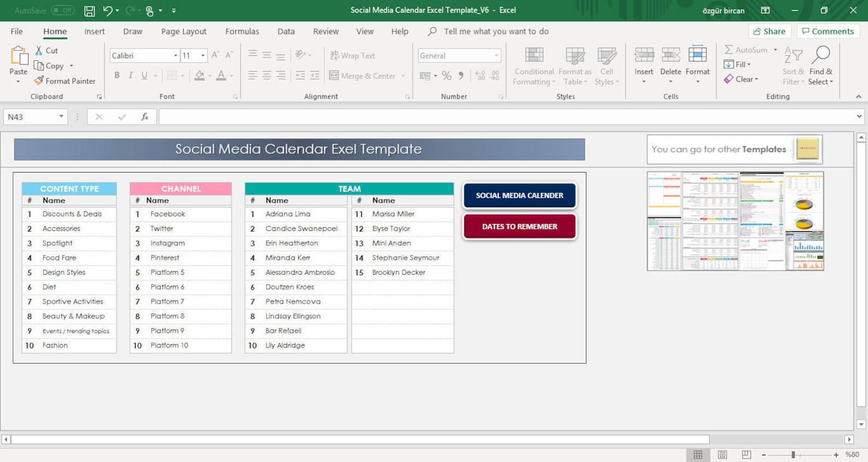This screenshot has height=462, width=868.
Task: Switch to Normal view in status bar
Action: (x=698, y=454)
